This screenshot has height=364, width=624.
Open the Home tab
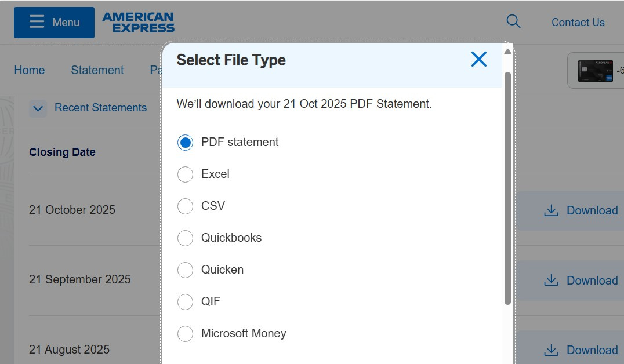[29, 70]
